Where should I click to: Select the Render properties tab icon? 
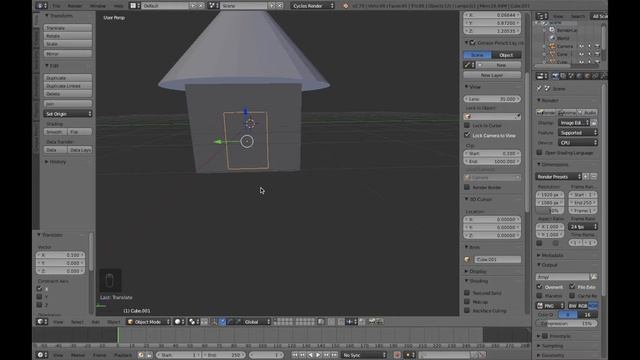pos(556,76)
